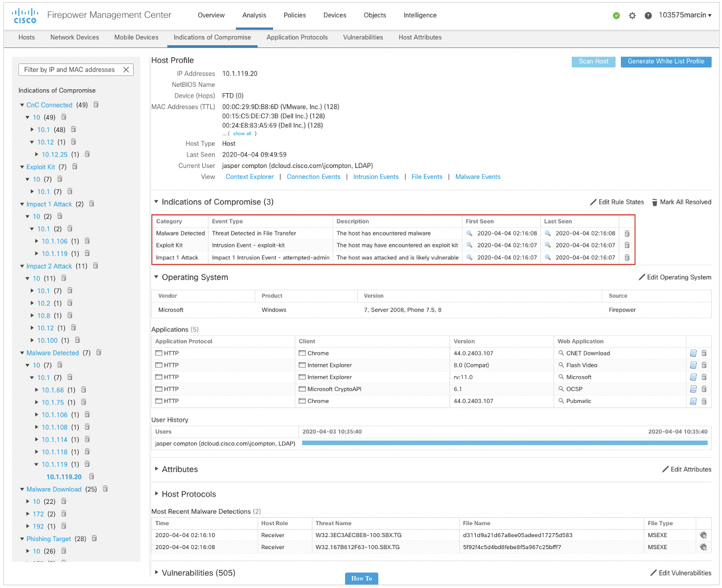Click the settings gear icon in header

632,16
